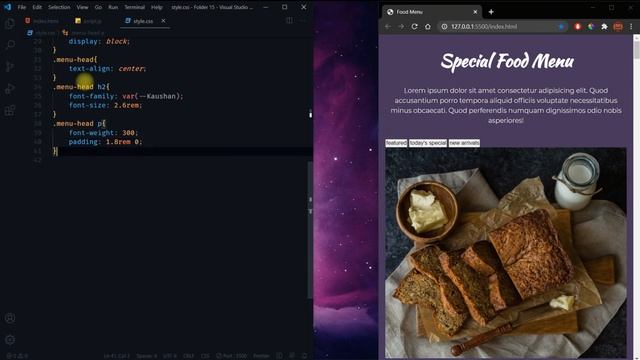
Task: Open the Accounts menu in activity bar
Action: (10, 318)
